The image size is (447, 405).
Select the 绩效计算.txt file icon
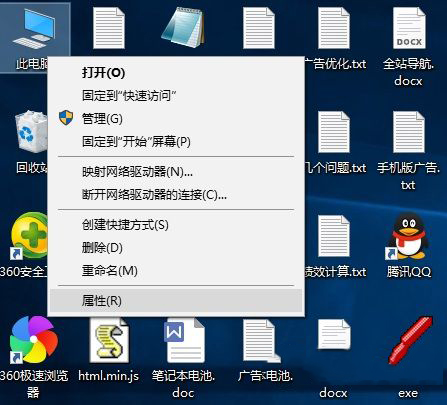pyautogui.click(x=334, y=236)
